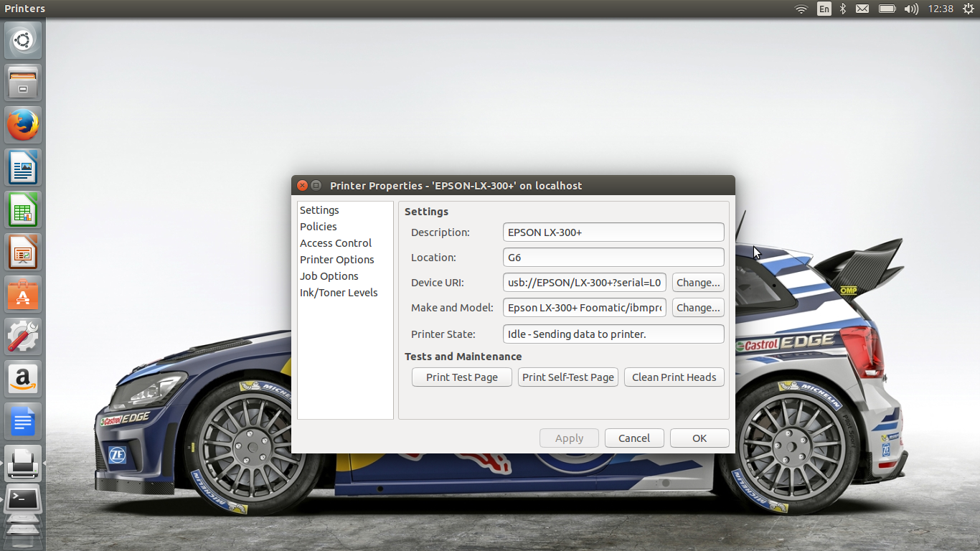Click the Printer State field

(x=613, y=334)
